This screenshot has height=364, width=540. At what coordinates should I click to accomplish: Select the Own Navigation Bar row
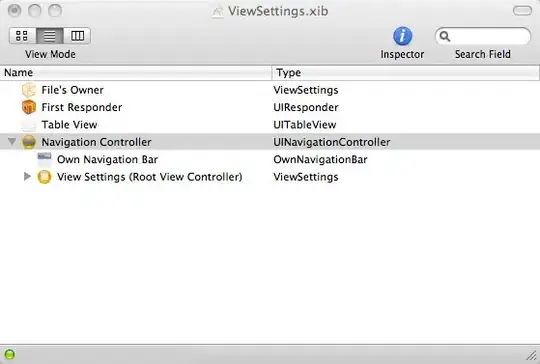pos(270,159)
